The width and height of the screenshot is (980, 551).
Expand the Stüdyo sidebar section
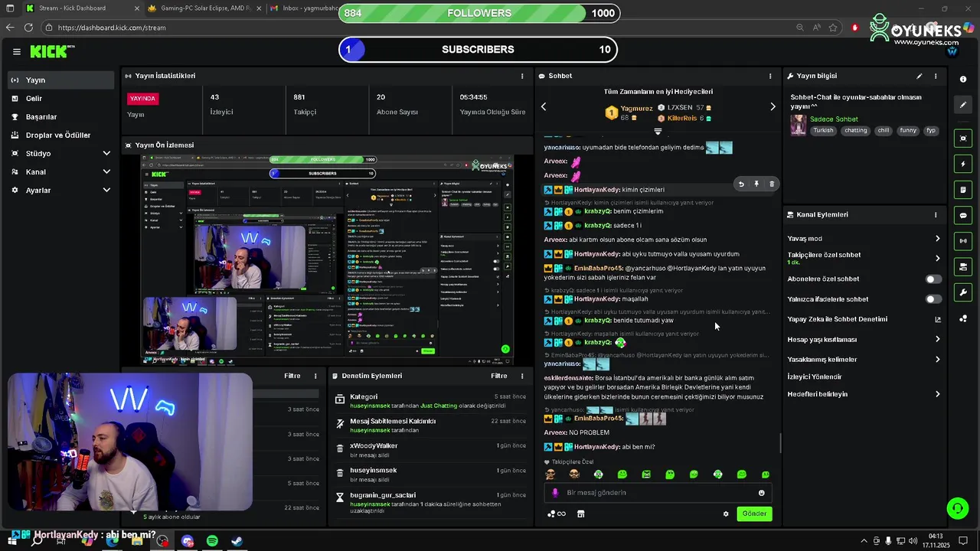[x=61, y=153]
